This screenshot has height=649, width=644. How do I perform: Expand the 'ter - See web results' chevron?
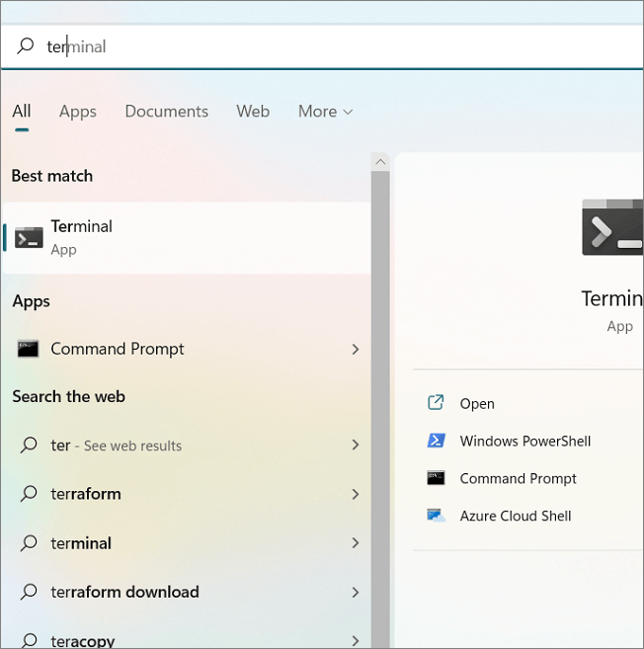(356, 445)
